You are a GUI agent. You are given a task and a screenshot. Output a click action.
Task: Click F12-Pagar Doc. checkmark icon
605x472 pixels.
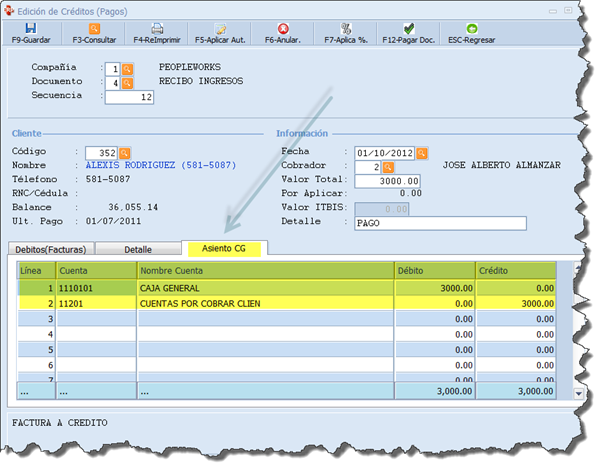[408, 29]
